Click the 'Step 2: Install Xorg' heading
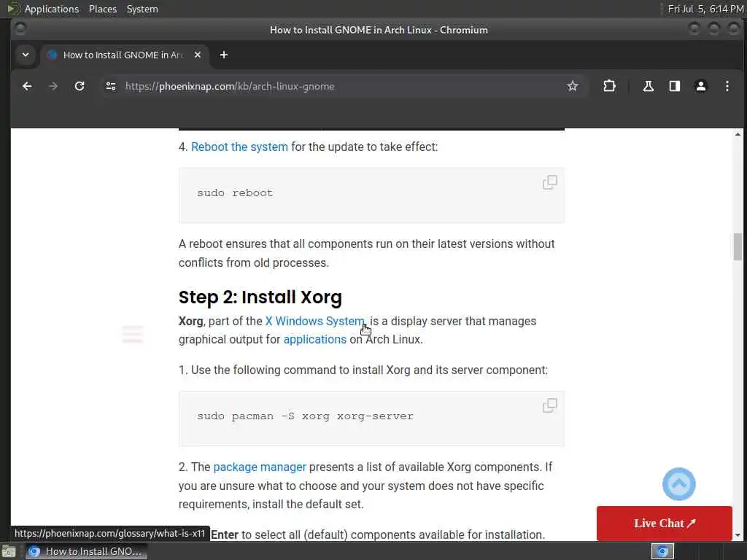Image resolution: width=747 pixels, height=560 pixels. tap(260, 297)
